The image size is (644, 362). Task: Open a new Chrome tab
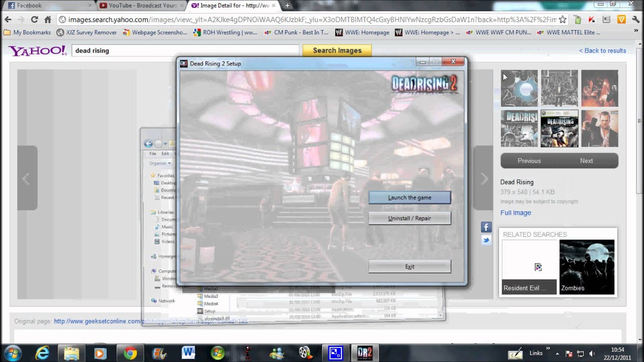(287, 6)
